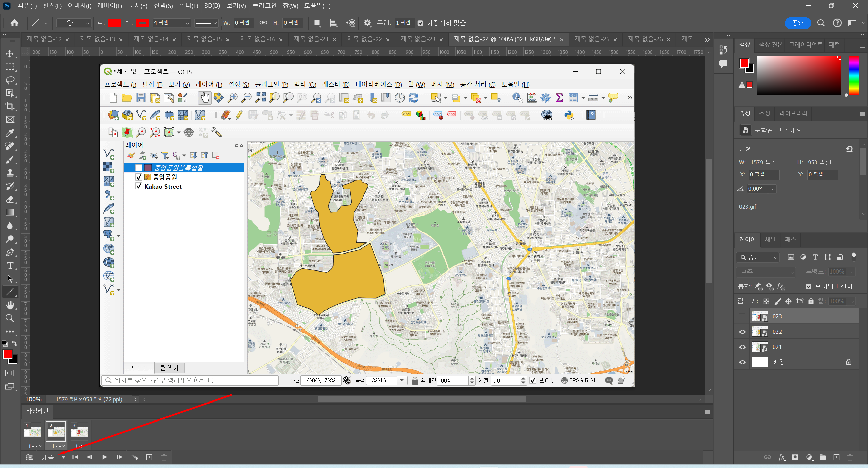Viewport: 868px width, 468px height.
Task: Click the red 칠 color swatch
Action: 114,23
